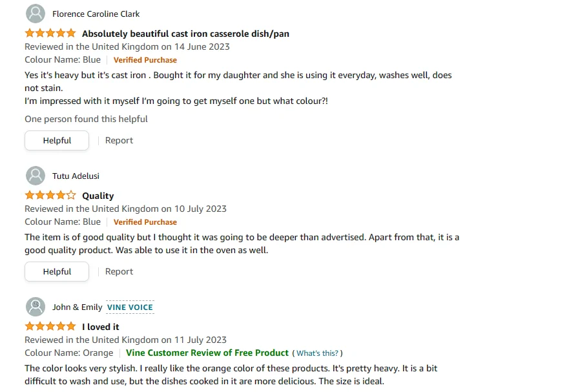Image resolution: width=569 pixels, height=392 pixels.
Task: Mark Tutu Adelusi's review as Helpful
Action: (x=57, y=271)
